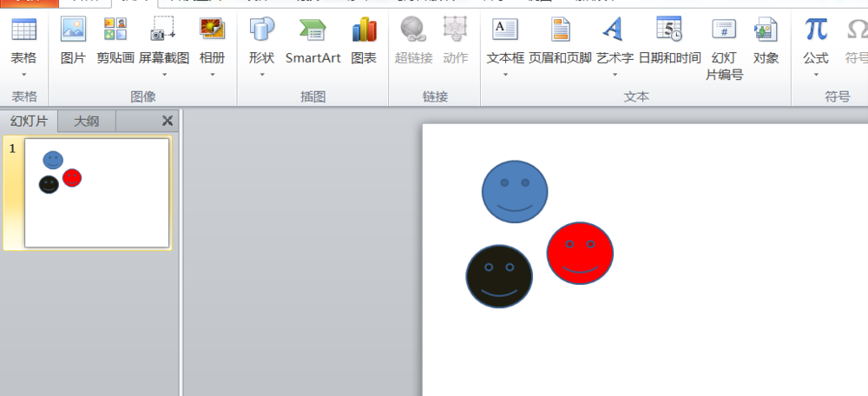Expand the 表格 dropdown arrow
Image resolution: width=868 pixels, height=396 pixels.
click(23, 74)
